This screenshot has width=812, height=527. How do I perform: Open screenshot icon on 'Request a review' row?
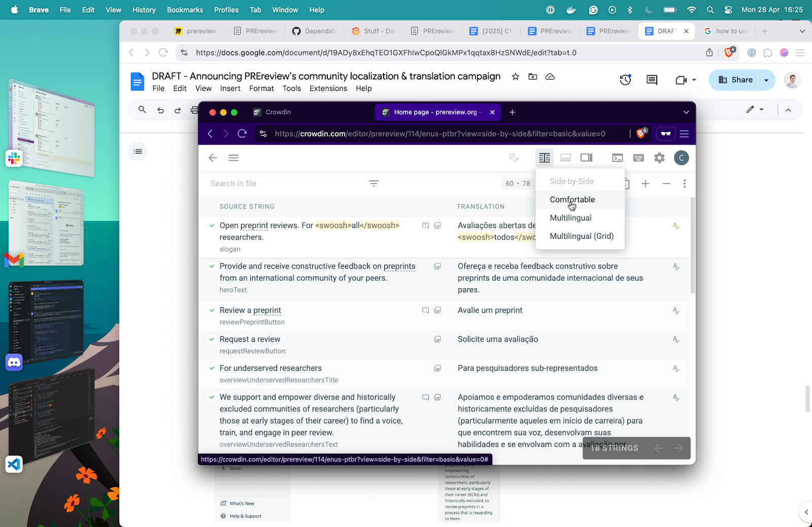coord(437,339)
